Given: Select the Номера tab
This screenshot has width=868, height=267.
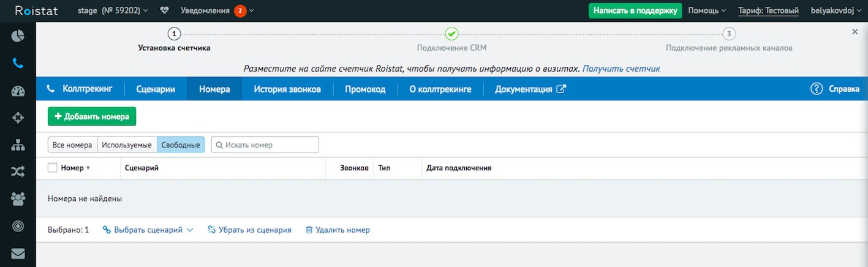Looking at the screenshot, I should coord(214,89).
